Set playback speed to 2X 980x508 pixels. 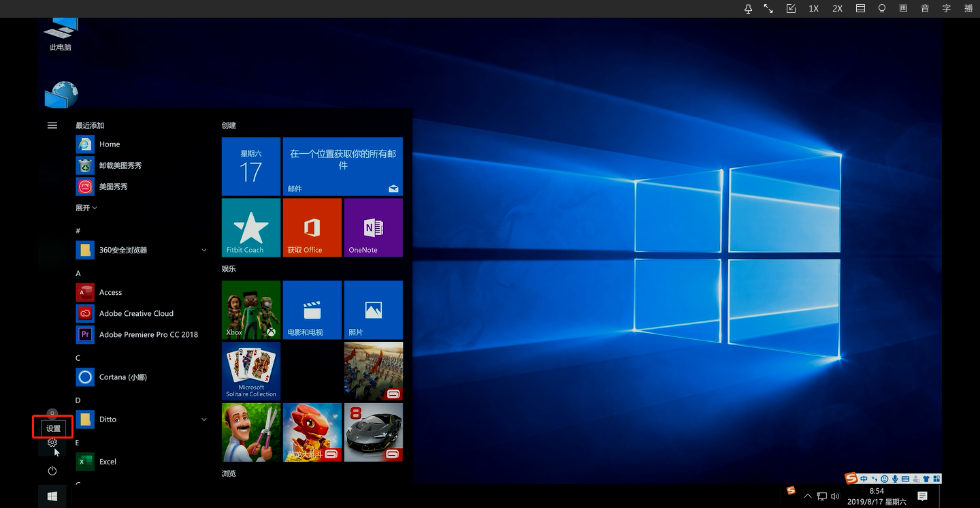click(837, 9)
